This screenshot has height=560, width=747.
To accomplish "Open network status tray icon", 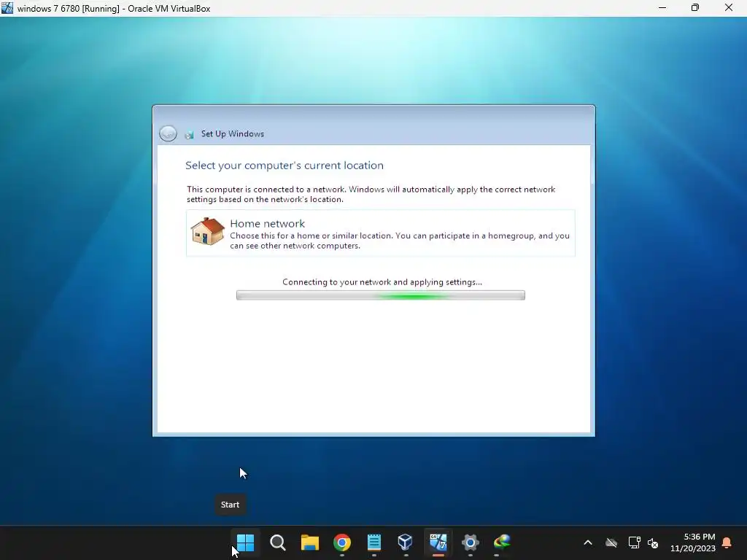I will (634, 542).
